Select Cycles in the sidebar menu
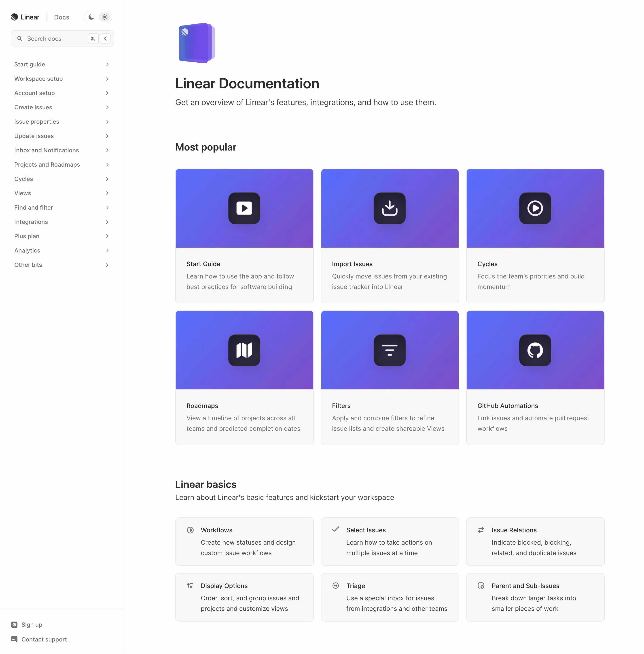 coord(24,179)
